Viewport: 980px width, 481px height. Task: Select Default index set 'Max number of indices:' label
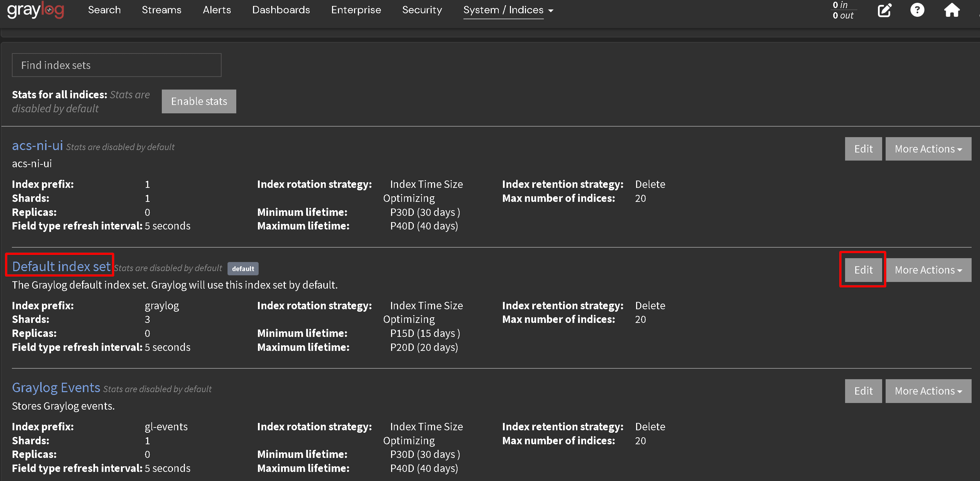pyautogui.click(x=559, y=319)
